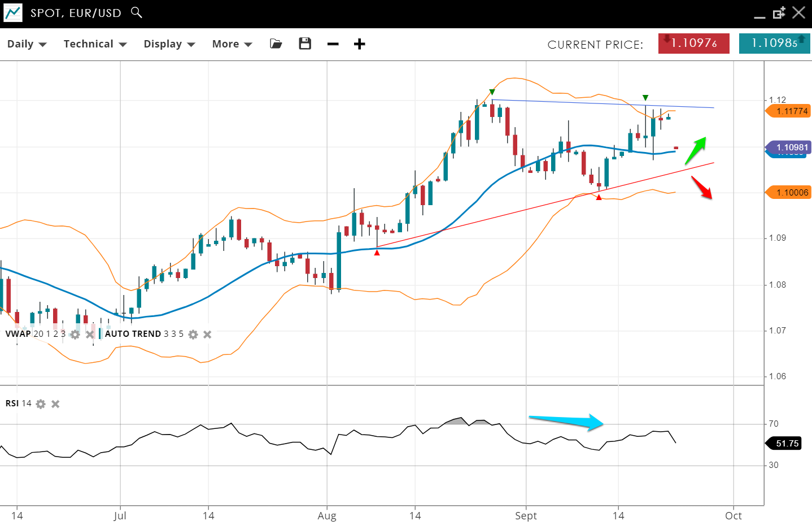This screenshot has height=525, width=812.
Task: Click the red sell price 1.10976 button
Action: pos(693,44)
